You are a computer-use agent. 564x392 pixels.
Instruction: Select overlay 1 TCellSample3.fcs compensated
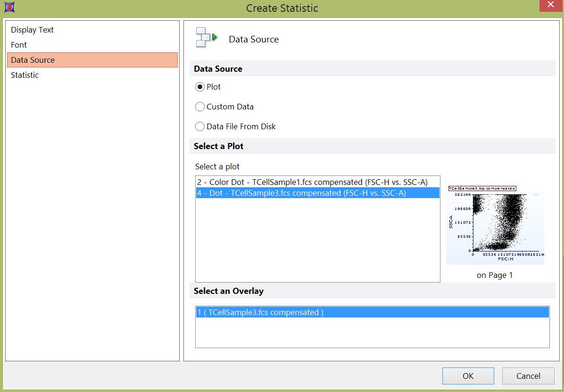tap(260, 312)
